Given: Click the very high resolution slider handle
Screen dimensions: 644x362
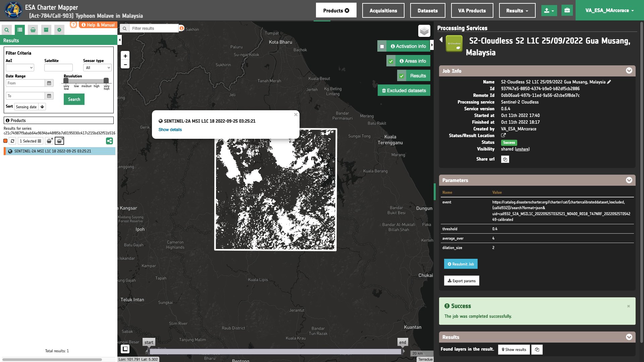Looking at the screenshot, I should pyautogui.click(x=106, y=80).
